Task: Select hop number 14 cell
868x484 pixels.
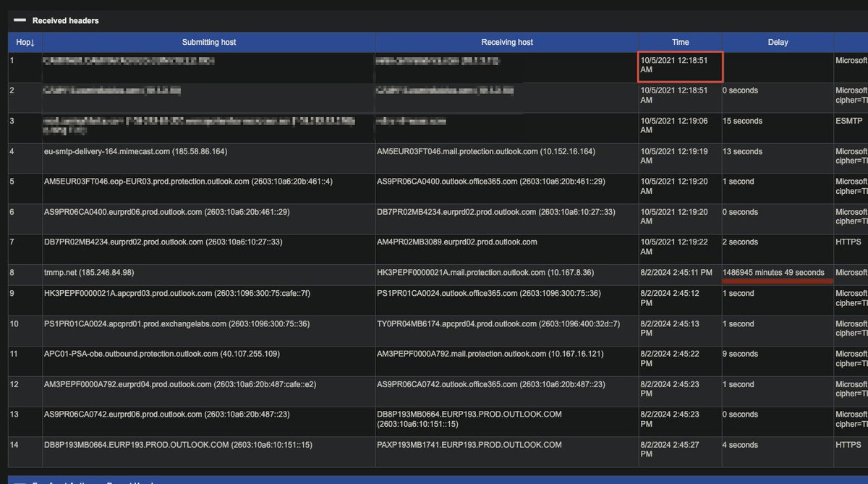Action: click(x=25, y=452)
